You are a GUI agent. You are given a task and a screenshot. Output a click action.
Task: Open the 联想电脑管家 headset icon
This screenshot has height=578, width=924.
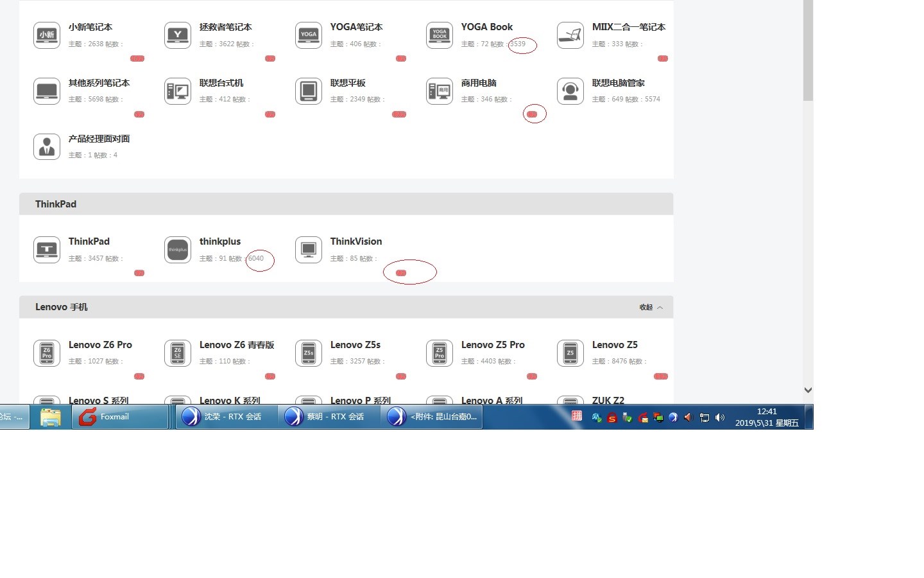570,91
